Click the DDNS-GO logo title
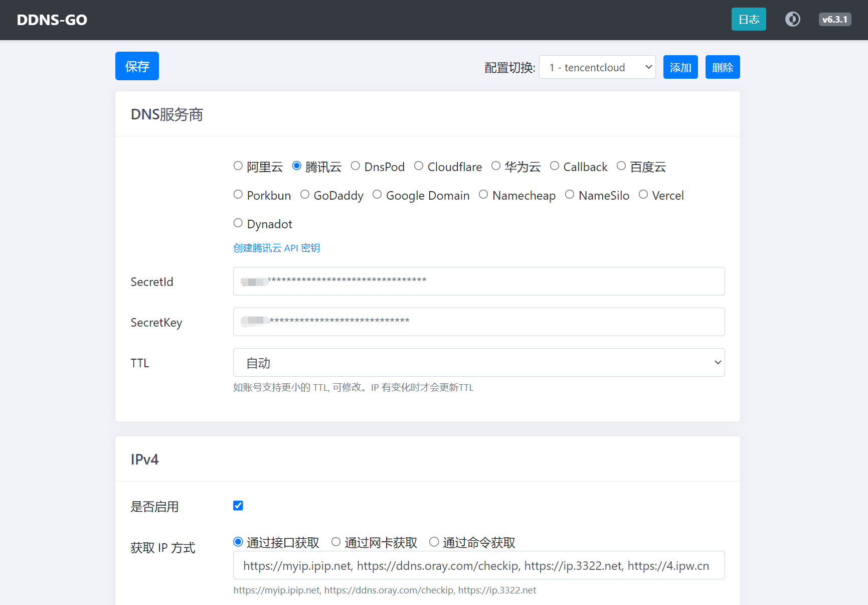The image size is (868, 605). [x=52, y=20]
